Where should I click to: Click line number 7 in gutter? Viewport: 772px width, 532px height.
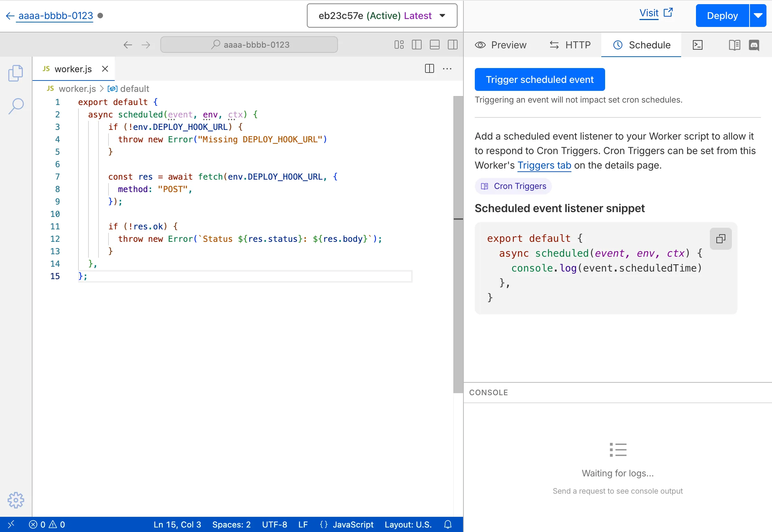pos(57,177)
